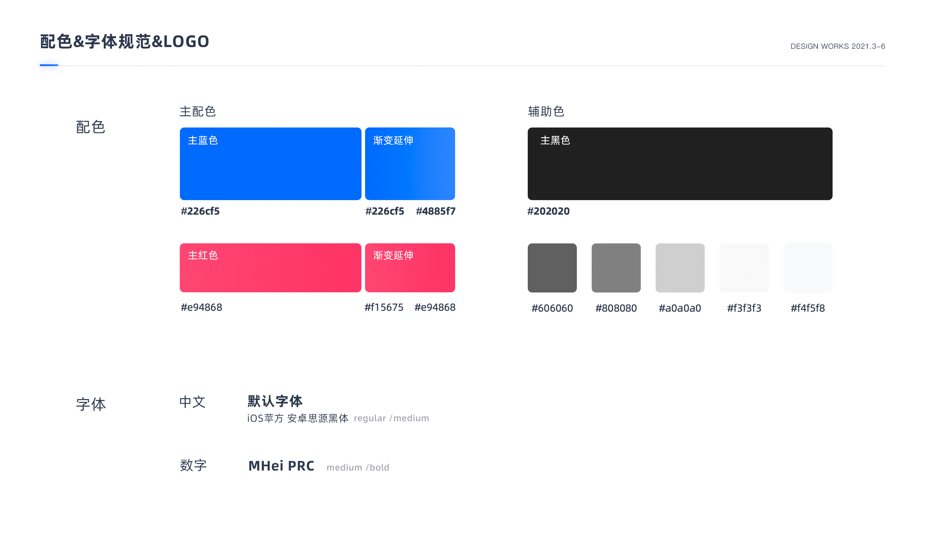
Task: Click the 默认字体 heading
Action: [275, 401]
